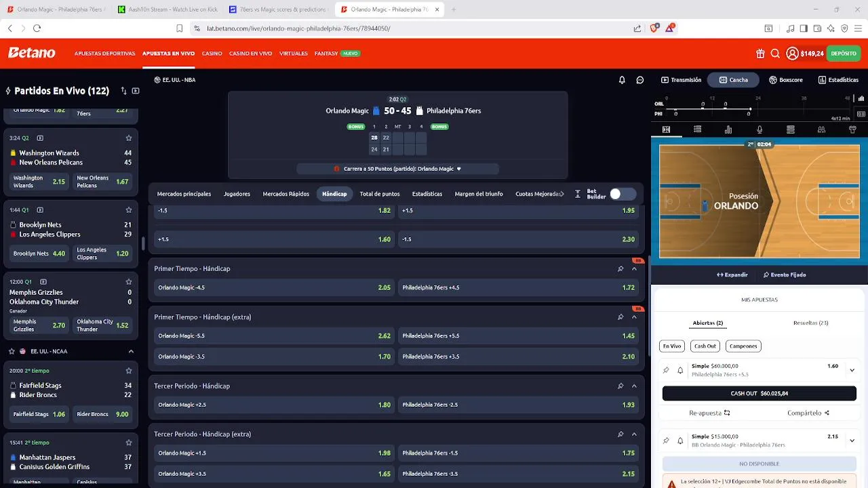Image resolution: width=868 pixels, height=488 pixels.
Task: Open the Casino menu item
Action: (x=212, y=54)
